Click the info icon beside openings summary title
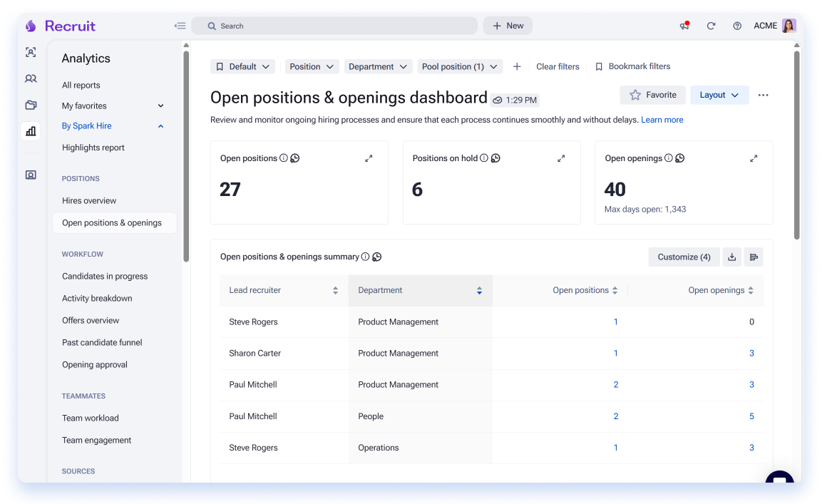 coord(366,257)
